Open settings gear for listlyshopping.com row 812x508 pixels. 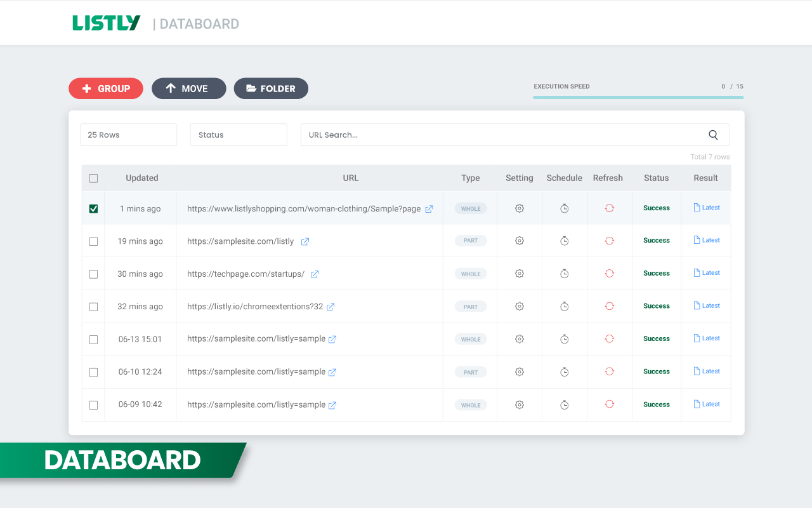point(520,208)
